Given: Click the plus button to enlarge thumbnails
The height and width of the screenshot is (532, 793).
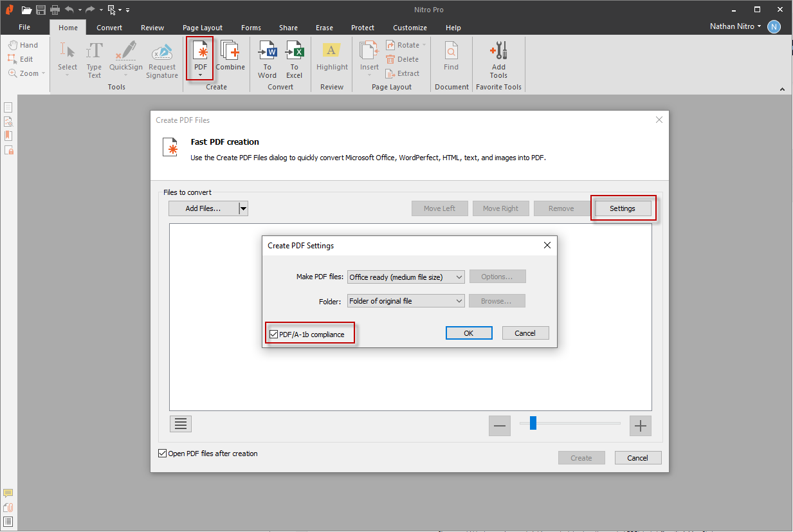Looking at the screenshot, I should pyautogui.click(x=640, y=426).
